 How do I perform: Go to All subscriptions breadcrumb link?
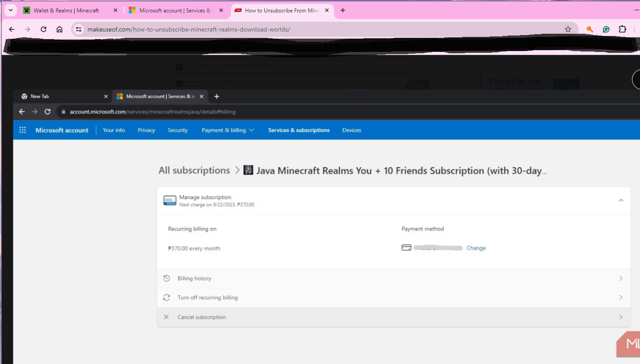click(194, 170)
